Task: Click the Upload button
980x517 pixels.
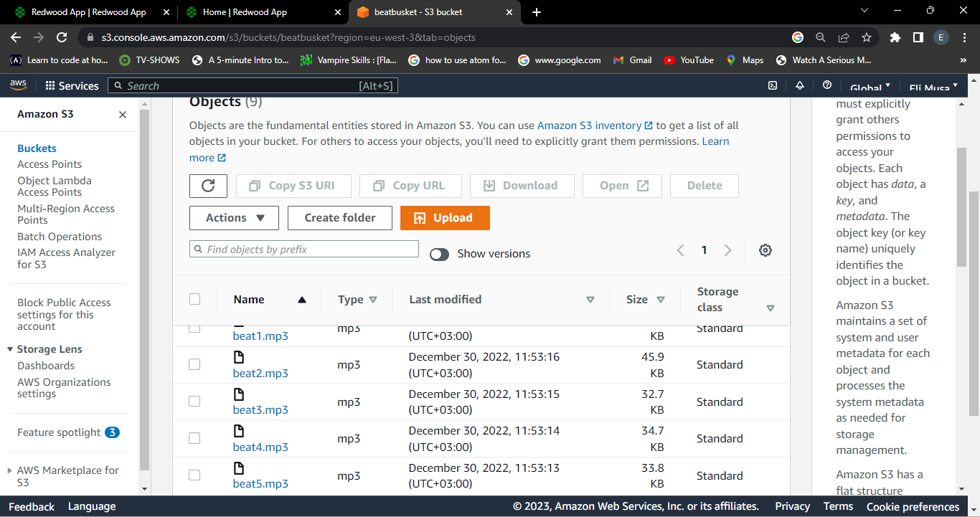Action: [445, 218]
